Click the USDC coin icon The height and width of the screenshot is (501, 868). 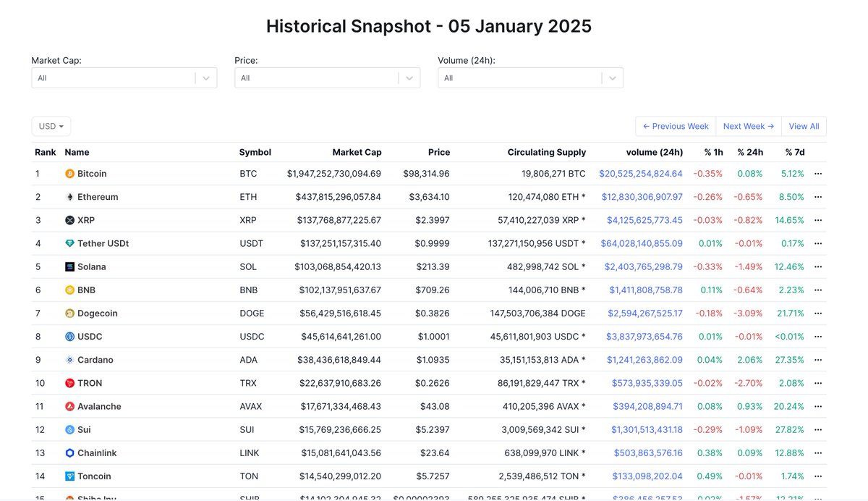pos(69,337)
